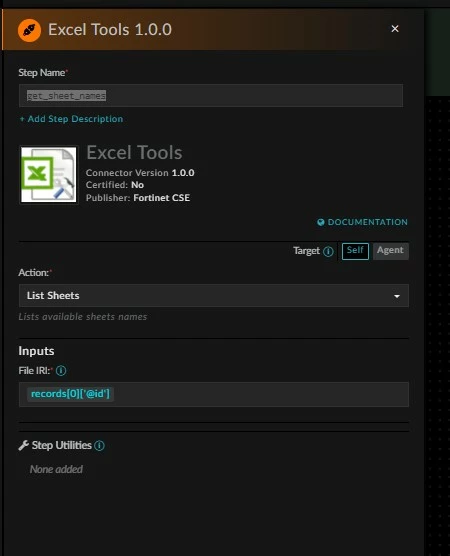Image resolution: width=450 pixels, height=556 pixels.
Task: Click the Target info icon
Action: 328,251
